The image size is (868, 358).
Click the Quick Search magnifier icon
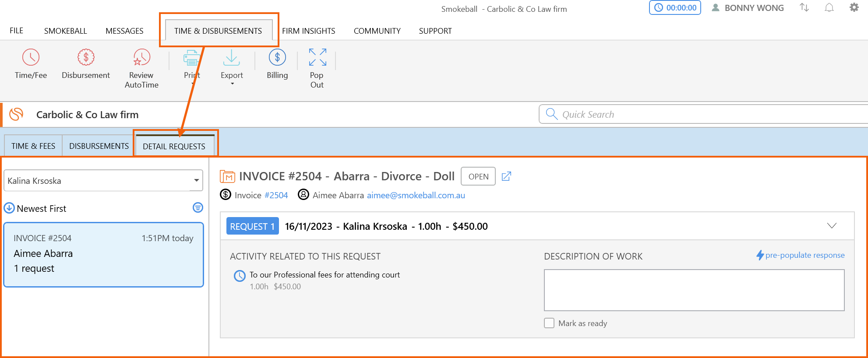[x=551, y=114]
